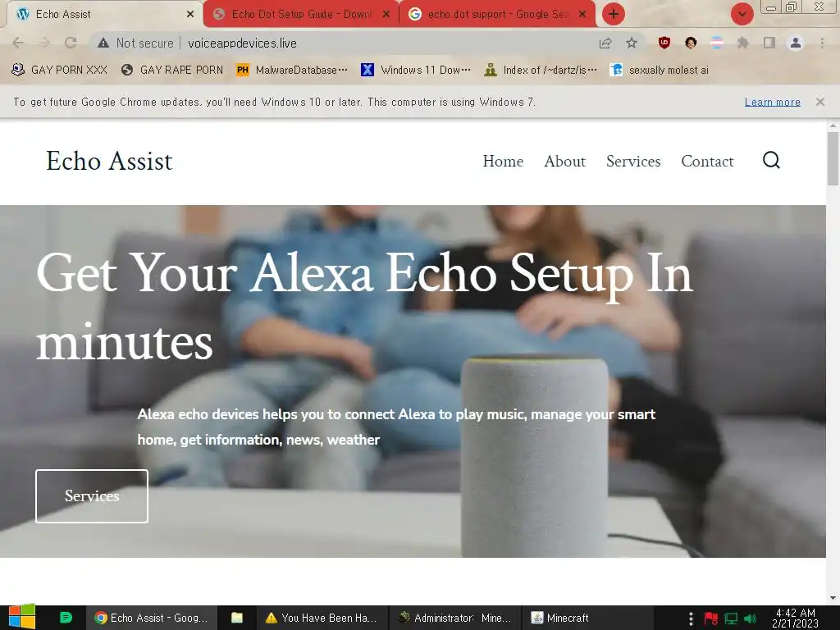Bookmark this page with the star icon
Viewport: 840px width, 630px height.
632,43
